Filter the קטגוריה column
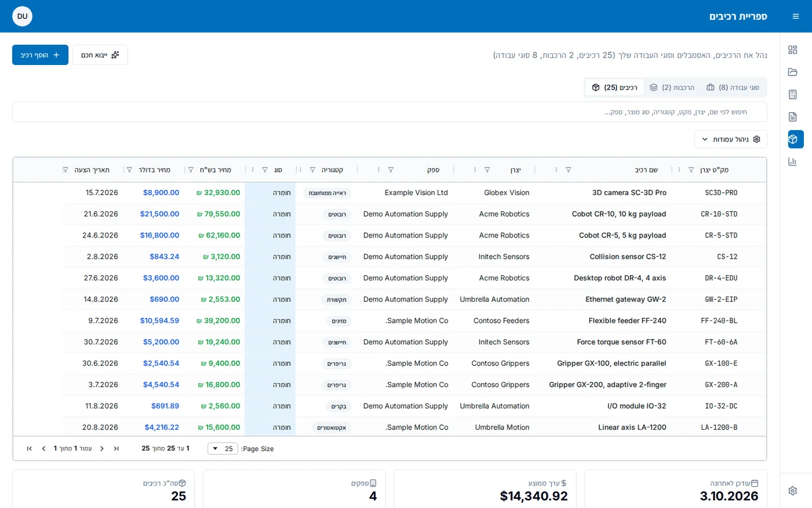 313,170
